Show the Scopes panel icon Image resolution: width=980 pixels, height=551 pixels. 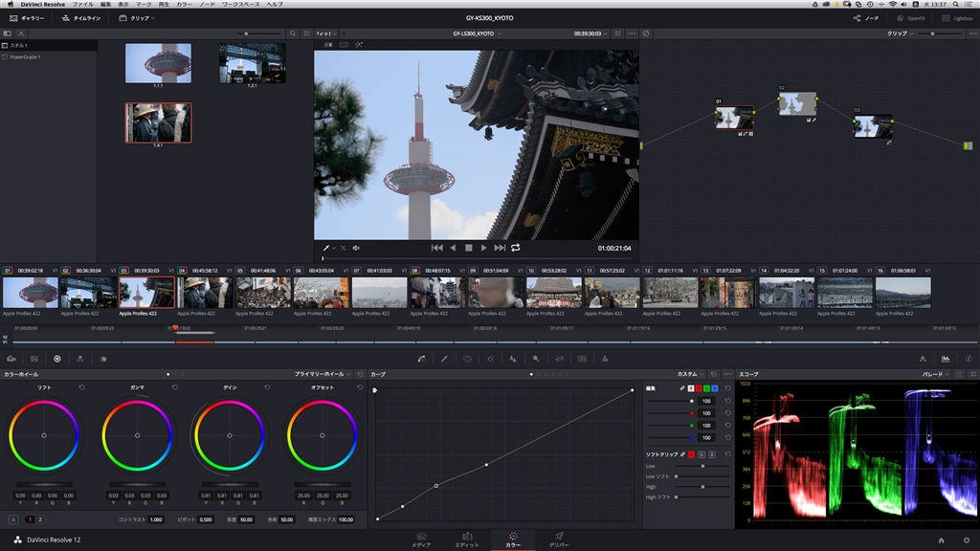[x=946, y=359]
